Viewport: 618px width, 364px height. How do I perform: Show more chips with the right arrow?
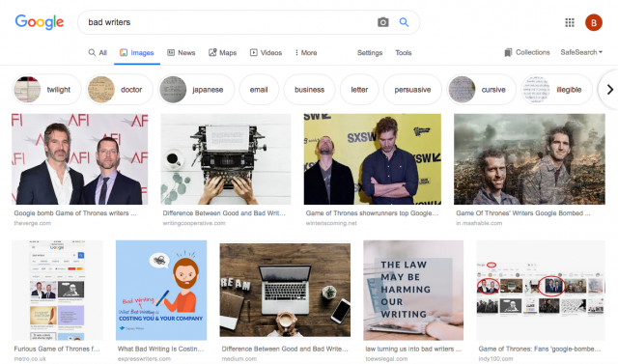[x=609, y=90]
